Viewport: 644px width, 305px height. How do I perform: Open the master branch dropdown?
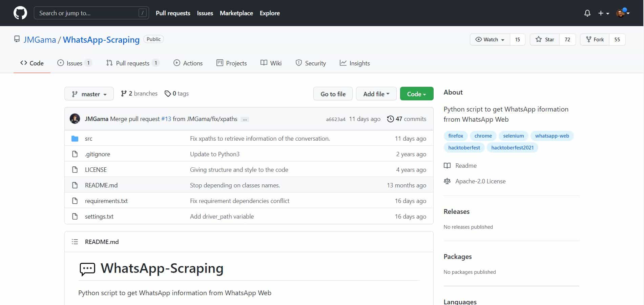(x=89, y=94)
